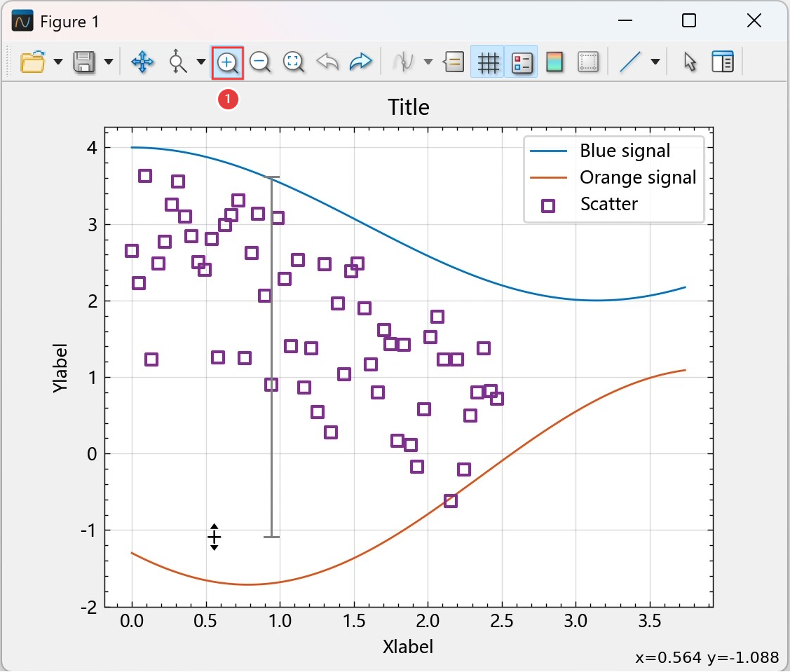Open the figure properties panel icon

722,62
